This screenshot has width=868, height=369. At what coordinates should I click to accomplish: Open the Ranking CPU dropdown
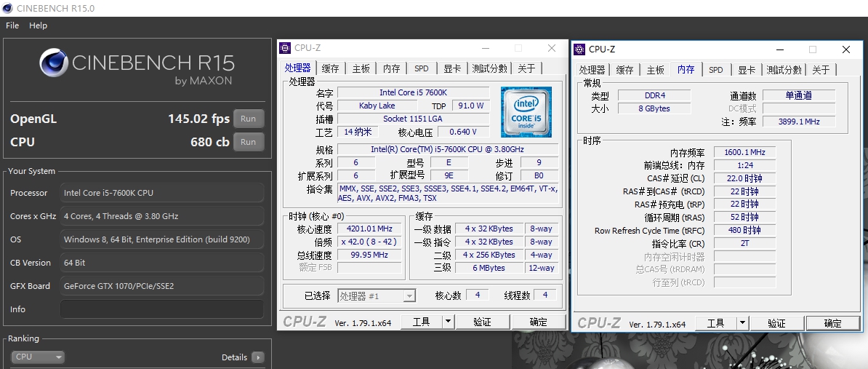pos(38,357)
